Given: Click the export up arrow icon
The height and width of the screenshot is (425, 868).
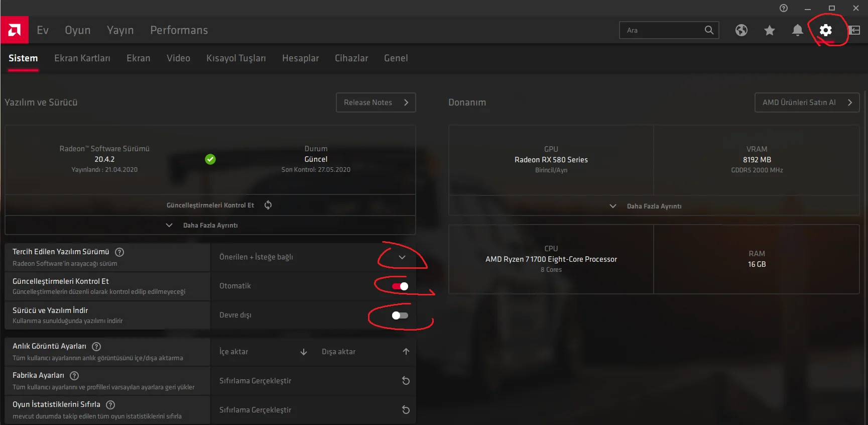Looking at the screenshot, I should click(x=406, y=352).
